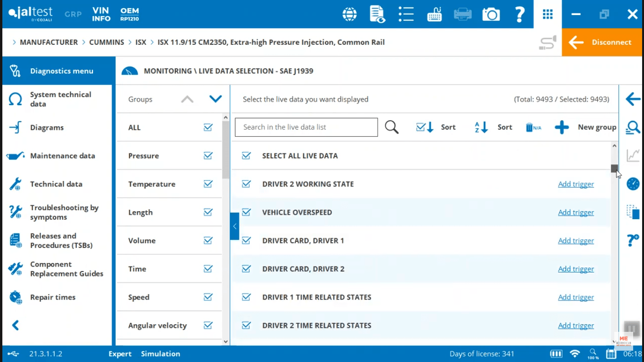Viewport: 644px width, 362px height.
Task: Click the camera screenshot icon
Action: pyautogui.click(x=491, y=15)
